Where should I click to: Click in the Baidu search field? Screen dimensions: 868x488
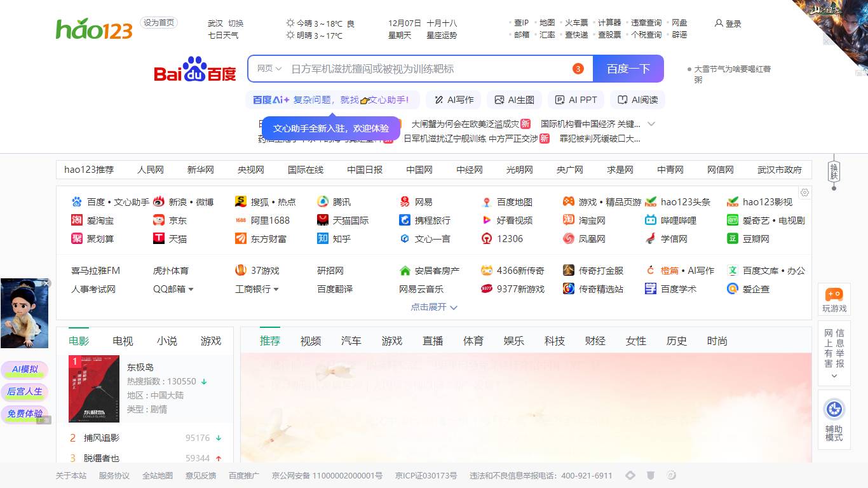(x=426, y=69)
